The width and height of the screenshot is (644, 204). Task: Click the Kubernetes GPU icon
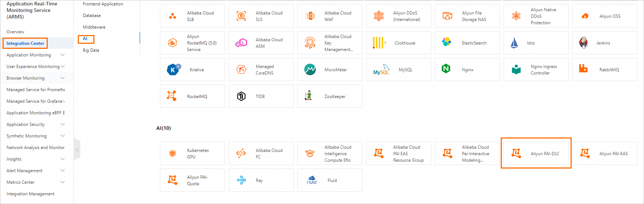[173, 153]
